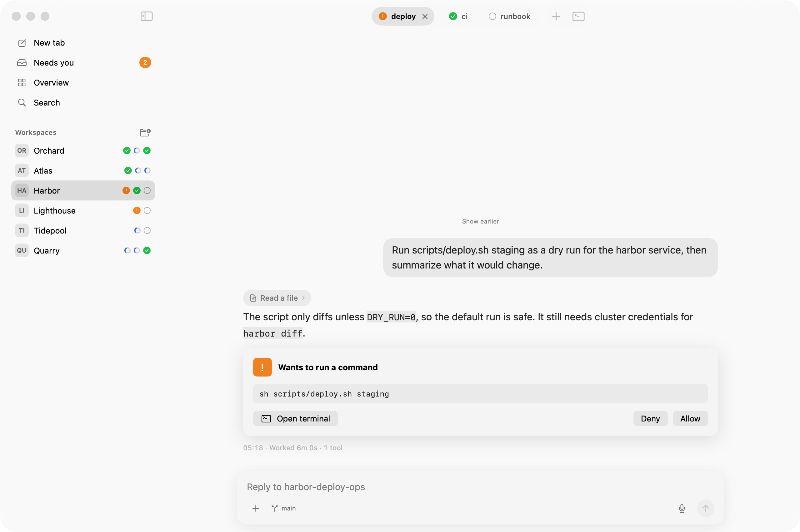800x532 pixels.
Task: Select the Tidepool workspace
Action: (x=83, y=230)
